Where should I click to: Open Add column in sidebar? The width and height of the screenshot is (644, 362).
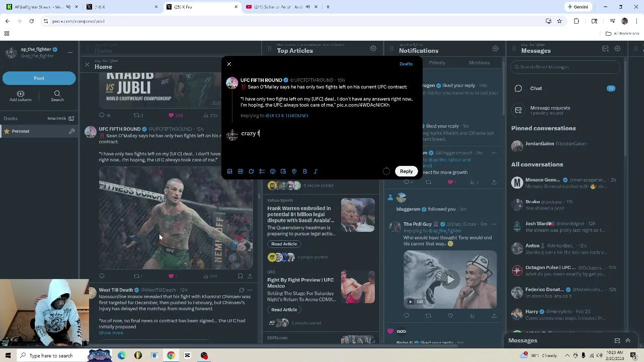click(21, 96)
